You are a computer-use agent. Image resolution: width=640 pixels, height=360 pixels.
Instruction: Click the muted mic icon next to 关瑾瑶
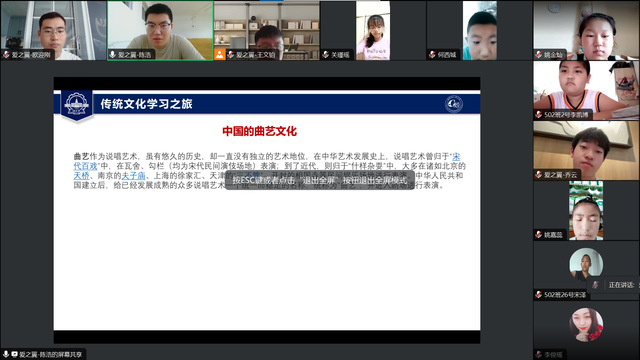point(326,55)
